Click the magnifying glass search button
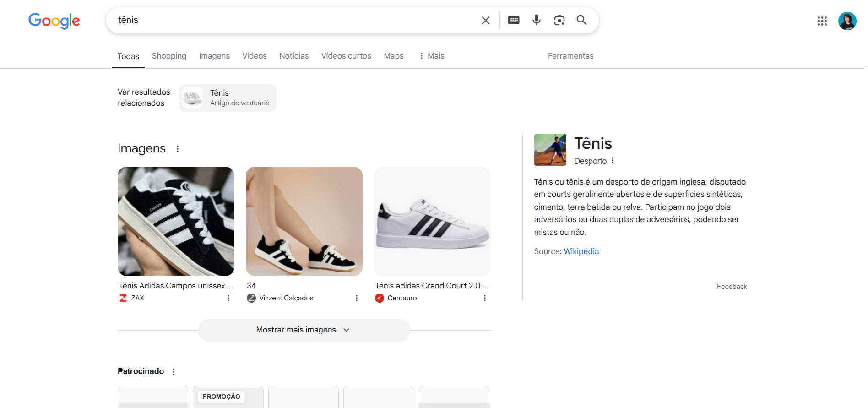 [x=581, y=20]
